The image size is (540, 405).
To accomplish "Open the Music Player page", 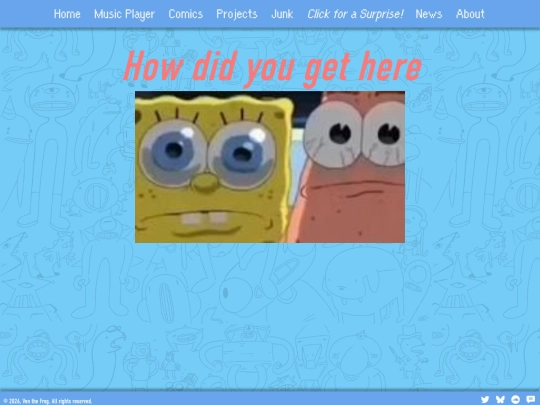I will (124, 14).
